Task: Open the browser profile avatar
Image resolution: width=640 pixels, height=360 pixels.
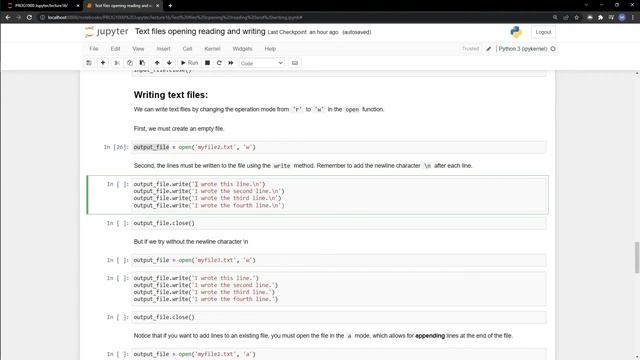Action: click(x=622, y=18)
